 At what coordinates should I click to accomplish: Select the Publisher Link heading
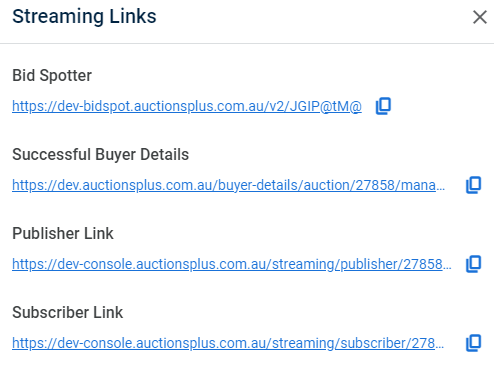63,233
